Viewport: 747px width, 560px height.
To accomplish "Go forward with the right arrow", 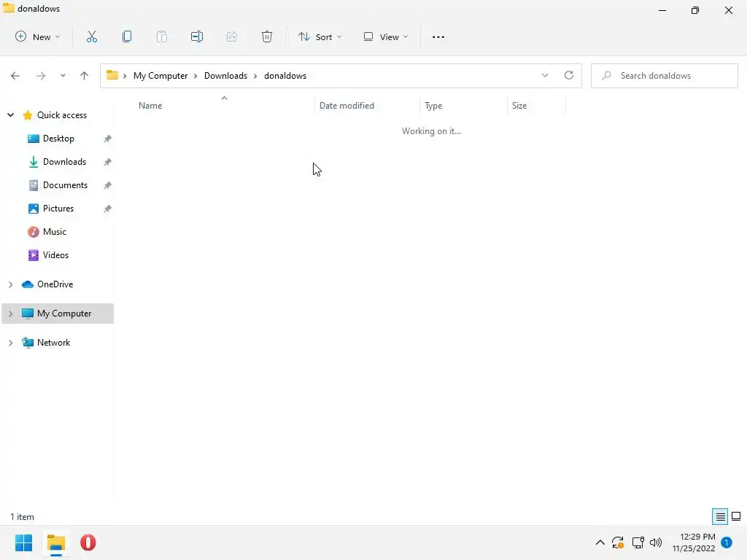I will coord(41,76).
